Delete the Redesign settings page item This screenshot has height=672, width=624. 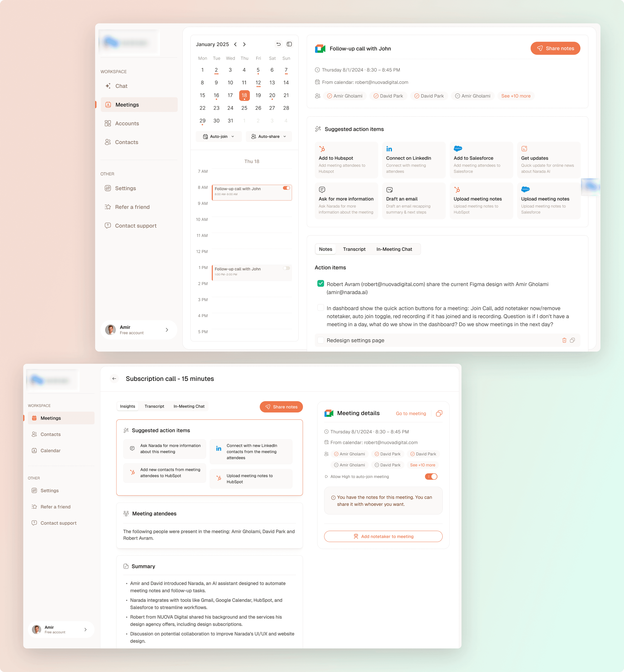click(x=564, y=340)
